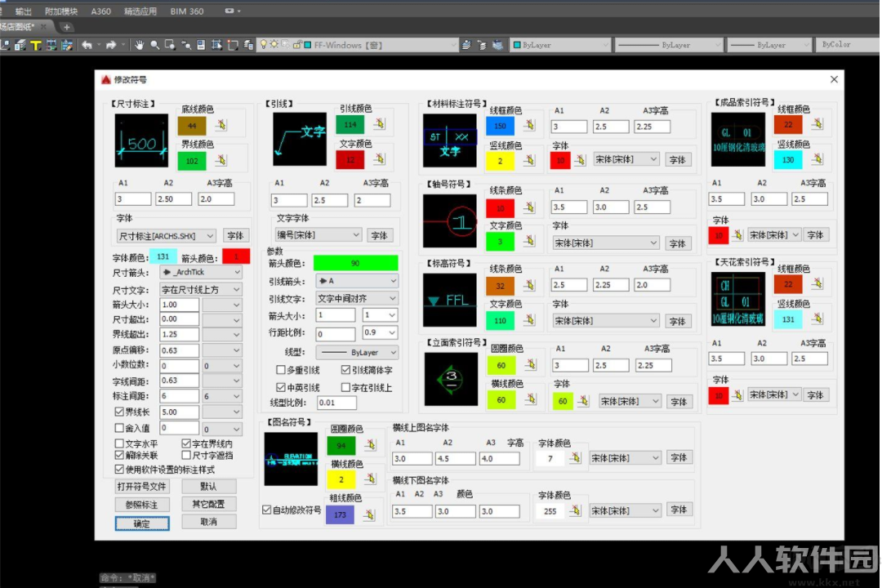882x588 pixels.
Task: Click the 线型比例 0.01 input field
Action: 336,403
